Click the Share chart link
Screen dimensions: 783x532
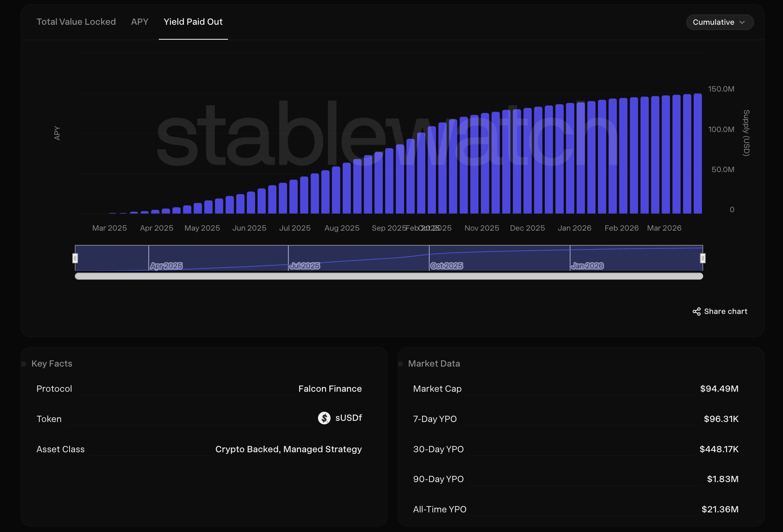pos(725,312)
